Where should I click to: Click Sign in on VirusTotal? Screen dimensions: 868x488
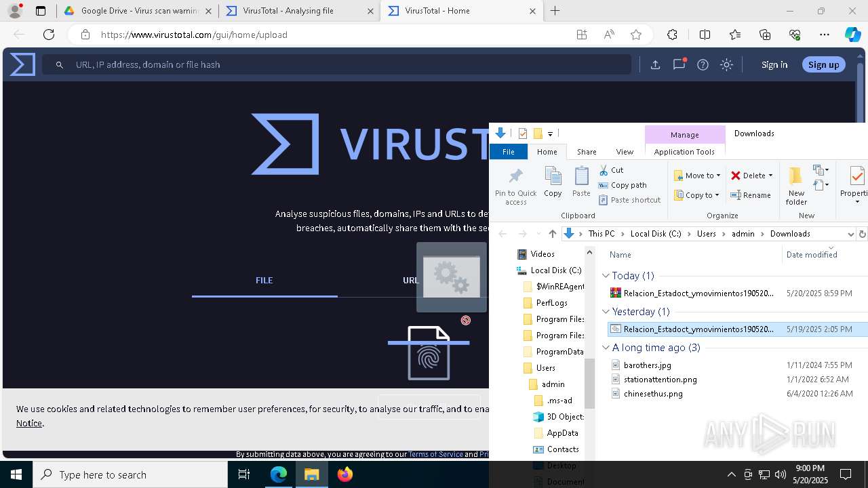pyautogui.click(x=774, y=64)
